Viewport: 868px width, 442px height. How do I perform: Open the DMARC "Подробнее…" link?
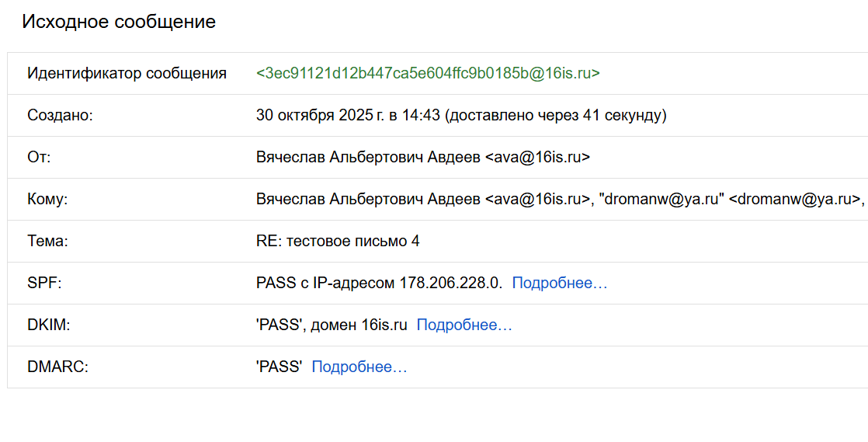point(359,367)
